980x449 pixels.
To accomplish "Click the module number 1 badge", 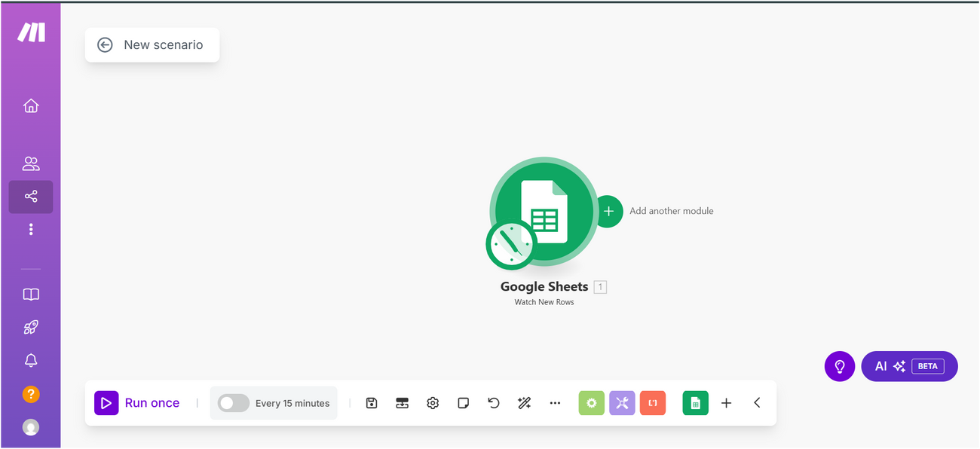I will click(x=600, y=286).
